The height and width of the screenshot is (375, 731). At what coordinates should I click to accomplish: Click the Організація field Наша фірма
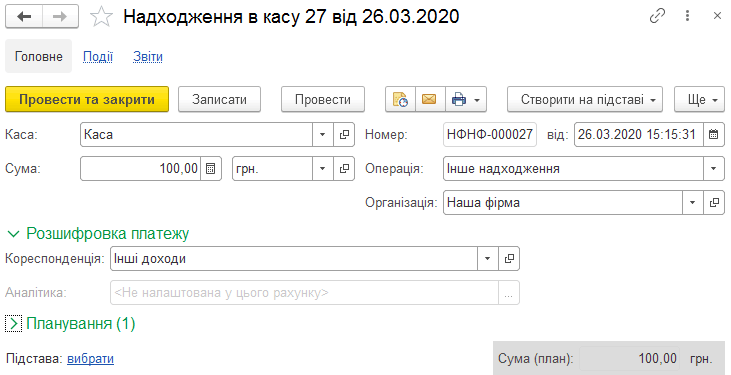[562, 202]
